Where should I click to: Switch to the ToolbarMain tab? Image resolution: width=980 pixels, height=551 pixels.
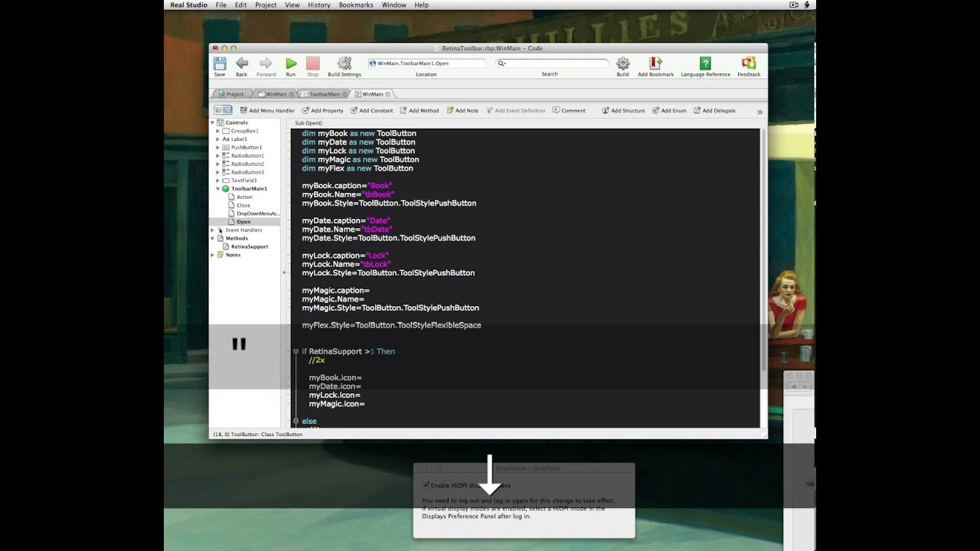click(325, 94)
